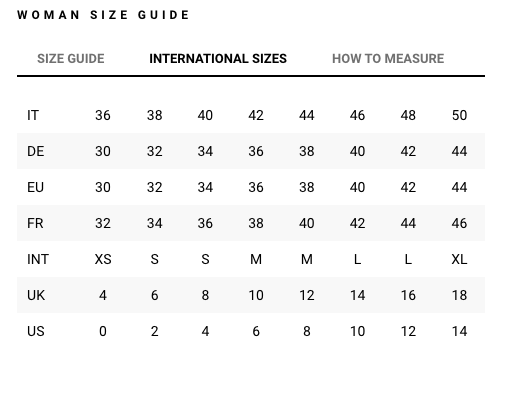Select the DE row label
Screen dimensions: 512x394
coord(35,151)
